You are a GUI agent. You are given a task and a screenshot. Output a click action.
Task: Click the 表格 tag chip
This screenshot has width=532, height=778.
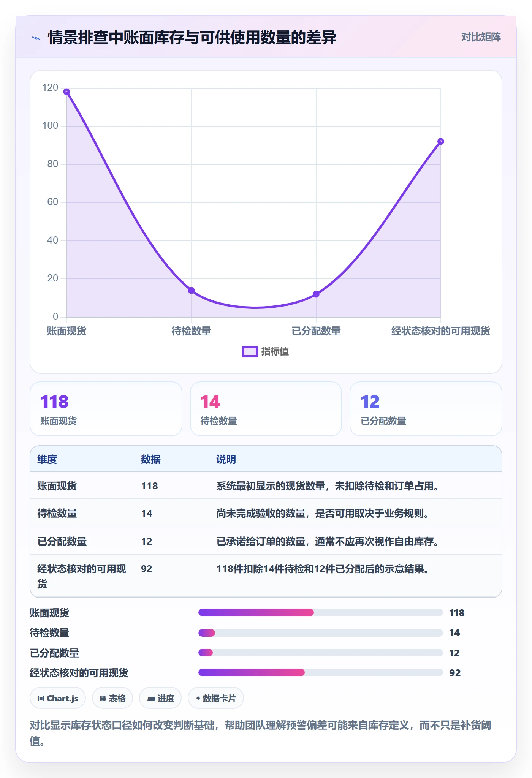click(112, 698)
